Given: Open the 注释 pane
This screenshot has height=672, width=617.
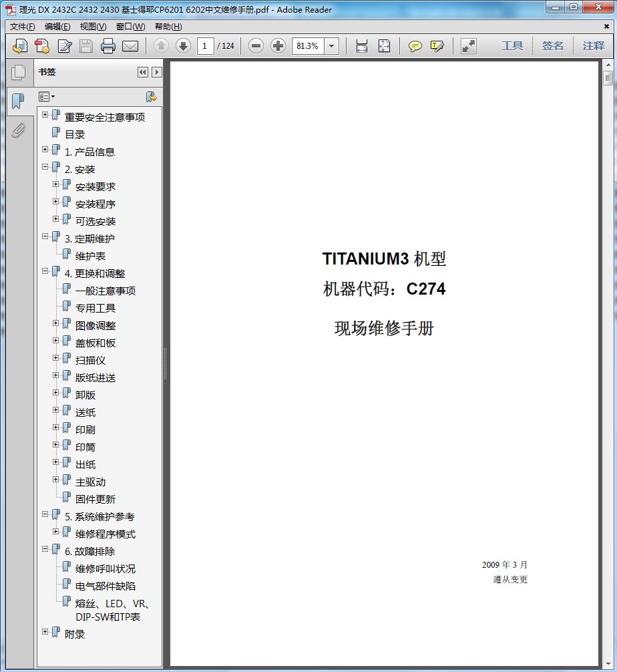Looking at the screenshot, I should (x=593, y=46).
